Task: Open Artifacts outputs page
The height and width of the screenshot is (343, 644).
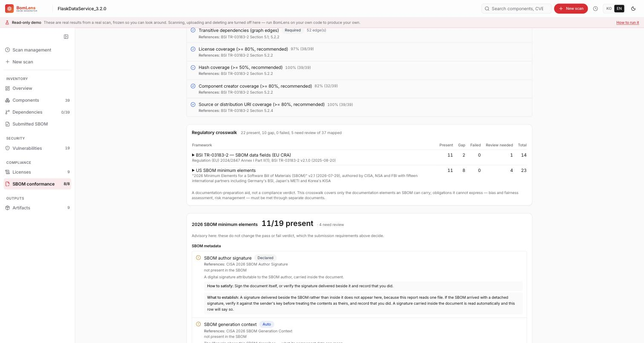Action: (x=37, y=208)
